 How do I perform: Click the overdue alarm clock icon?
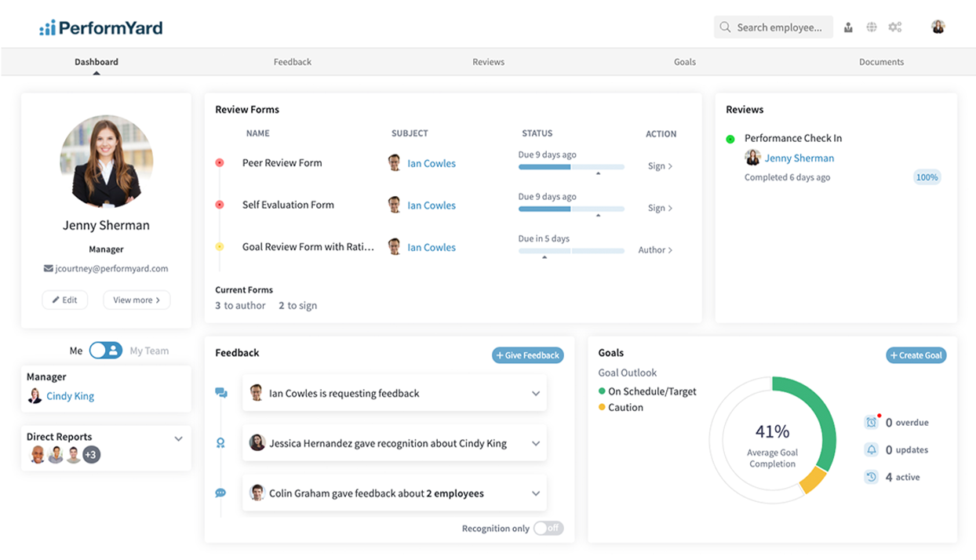(871, 423)
